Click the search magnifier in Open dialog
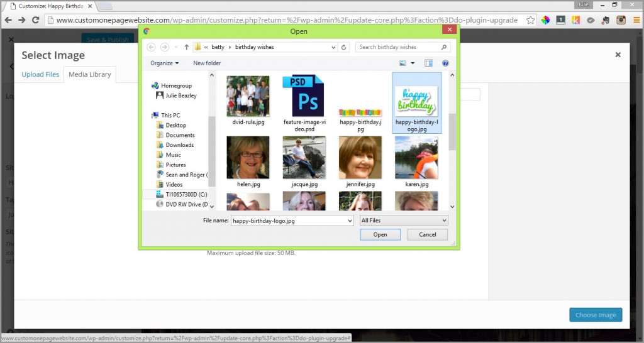This screenshot has height=343, width=644. click(444, 47)
